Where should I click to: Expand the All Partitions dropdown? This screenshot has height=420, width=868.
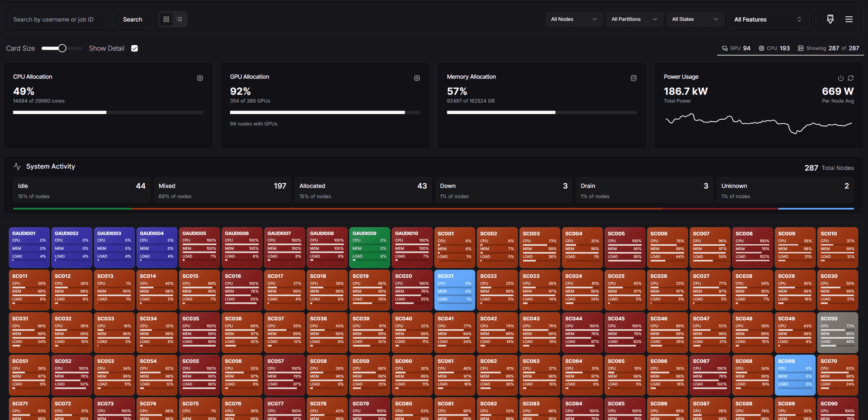[x=635, y=19]
